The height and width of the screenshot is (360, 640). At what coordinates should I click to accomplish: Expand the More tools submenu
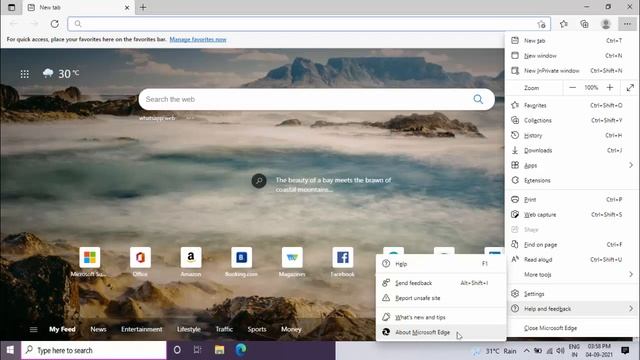tap(572, 275)
